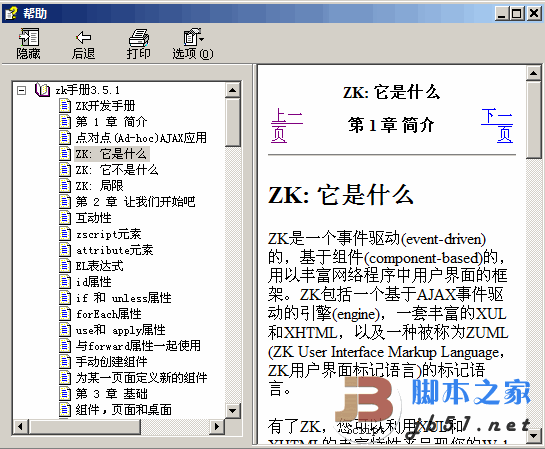Collapse the zk手册3.5.1 tree node

[22, 91]
